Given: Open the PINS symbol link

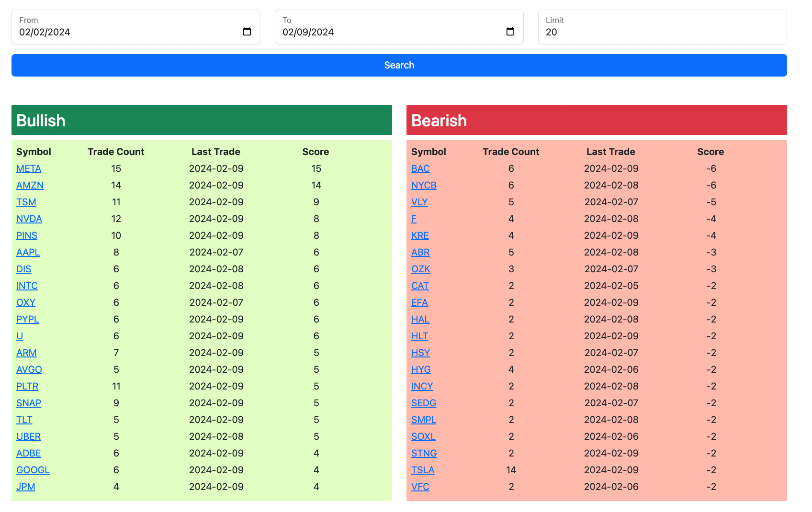Looking at the screenshot, I should [27, 235].
